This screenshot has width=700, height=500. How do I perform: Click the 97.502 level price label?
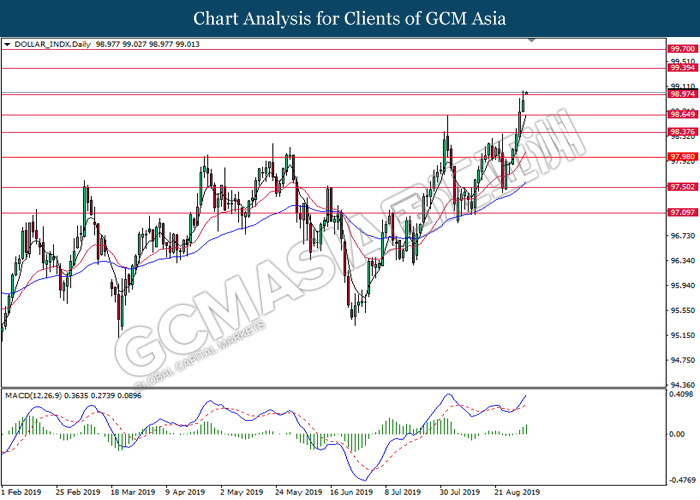(x=683, y=187)
